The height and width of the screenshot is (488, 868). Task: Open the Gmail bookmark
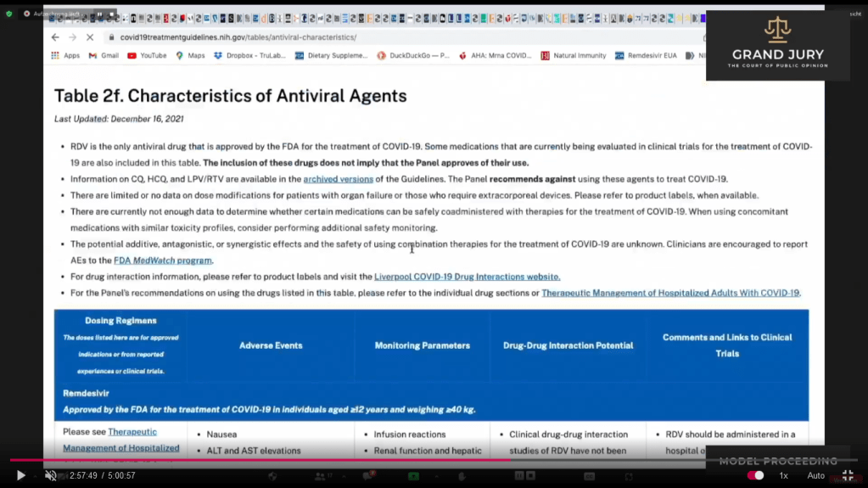(x=104, y=56)
